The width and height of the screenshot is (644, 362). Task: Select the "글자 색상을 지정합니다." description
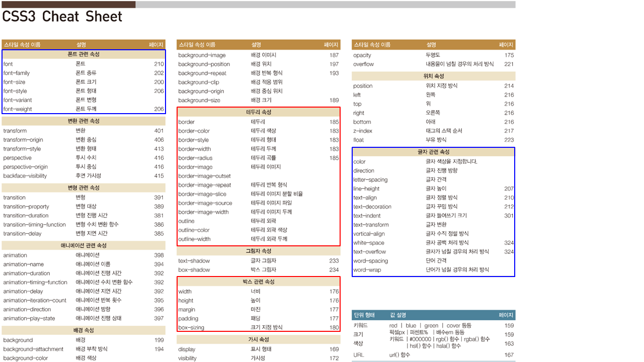[x=451, y=162]
